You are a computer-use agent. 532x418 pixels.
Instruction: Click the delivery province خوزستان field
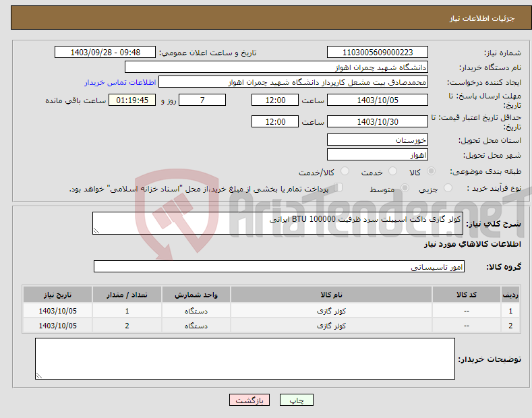coord(378,140)
